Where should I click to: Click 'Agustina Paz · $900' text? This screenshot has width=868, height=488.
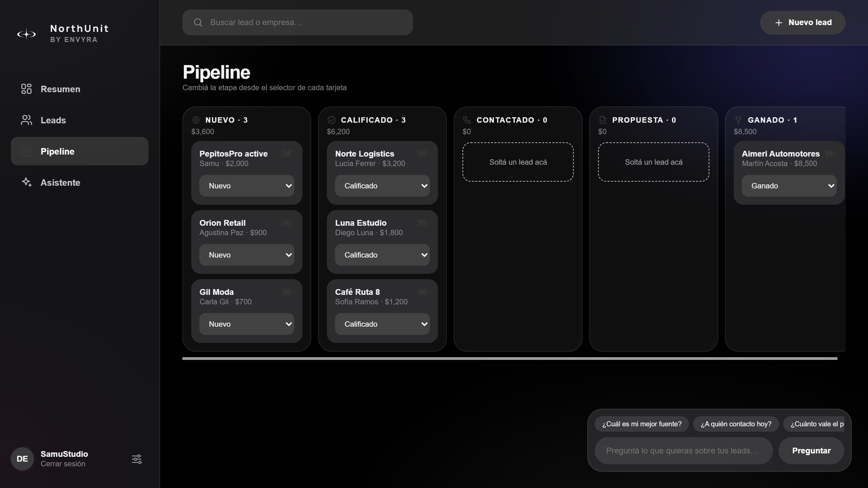click(233, 232)
